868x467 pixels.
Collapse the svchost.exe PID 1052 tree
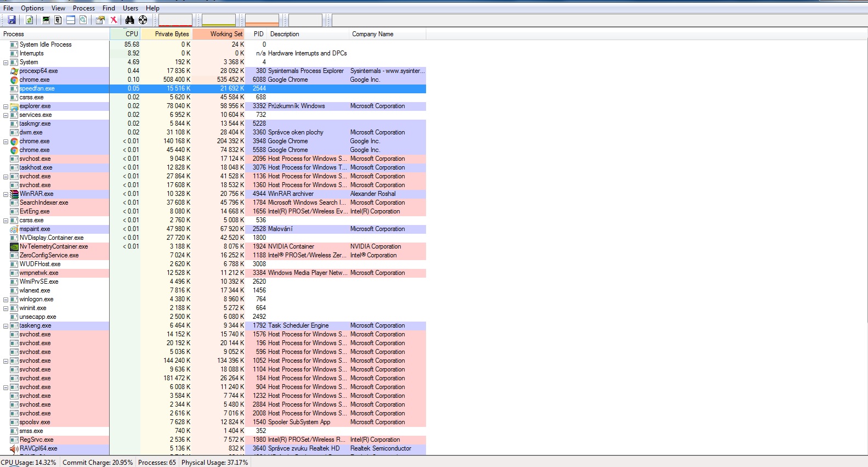click(x=5, y=361)
